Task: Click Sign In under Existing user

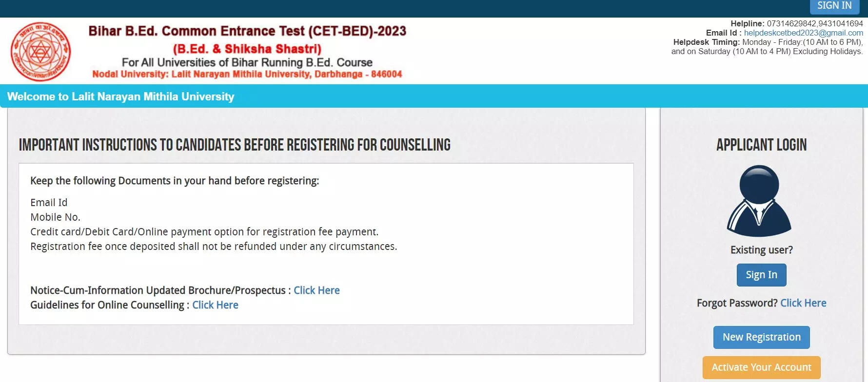Action: [761, 275]
